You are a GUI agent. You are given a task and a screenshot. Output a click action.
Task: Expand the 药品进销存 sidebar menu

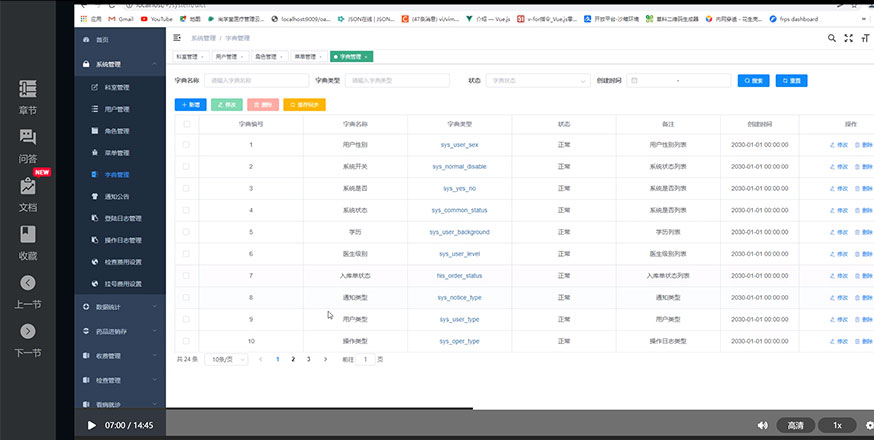(x=120, y=331)
